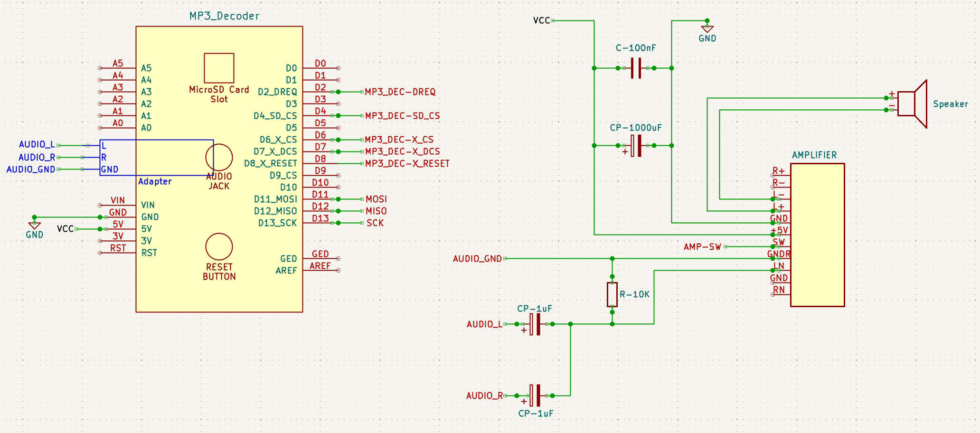Click the D8_X_RESET pin name

click(270, 163)
